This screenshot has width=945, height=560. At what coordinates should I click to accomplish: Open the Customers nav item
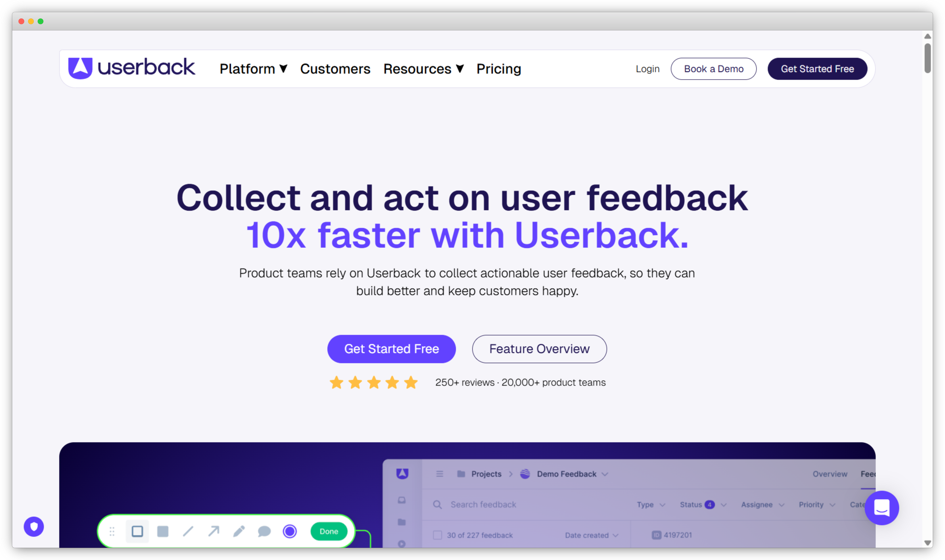tap(335, 69)
